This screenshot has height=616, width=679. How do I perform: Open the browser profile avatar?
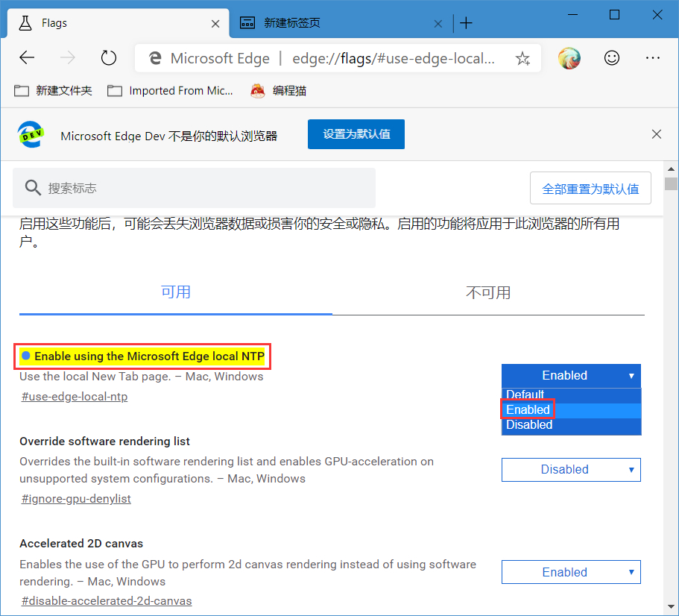pos(569,57)
